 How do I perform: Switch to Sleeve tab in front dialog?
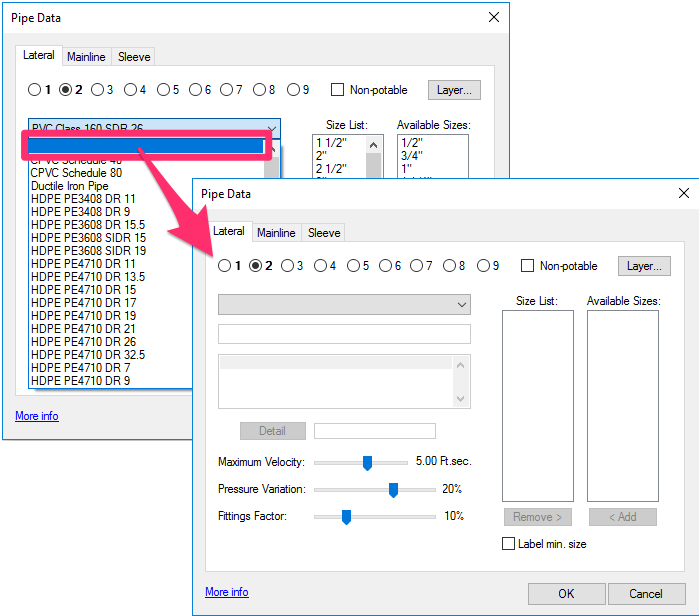[324, 233]
